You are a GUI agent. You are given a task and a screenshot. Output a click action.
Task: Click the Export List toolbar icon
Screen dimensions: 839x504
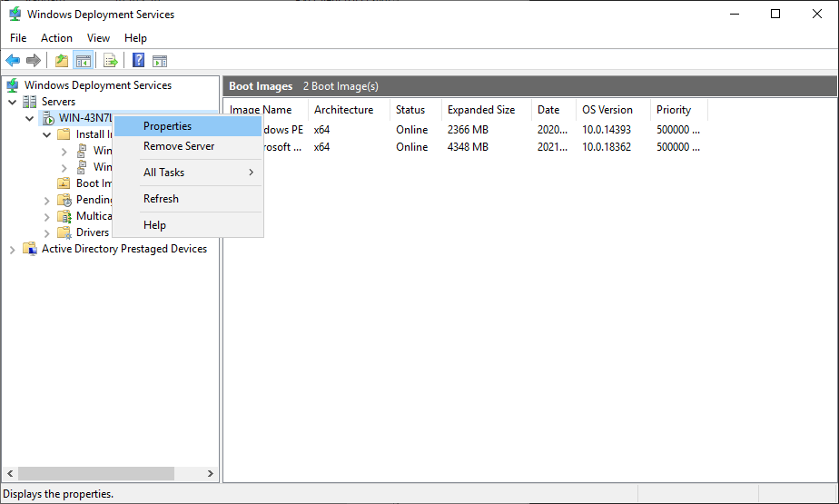tap(111, 61)
